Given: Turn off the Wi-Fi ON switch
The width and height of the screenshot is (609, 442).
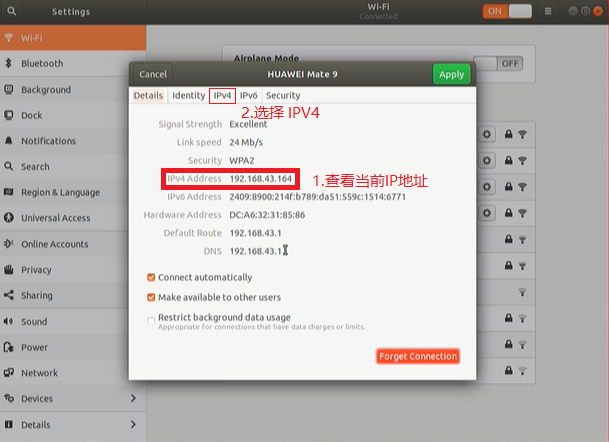Looking at the screenshot, I should pyautogui.click(x=507, y=11).
